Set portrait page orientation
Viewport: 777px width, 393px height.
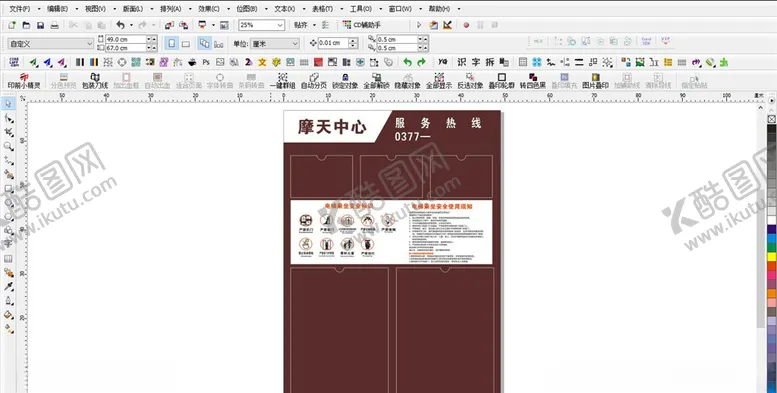pos(171,44)
